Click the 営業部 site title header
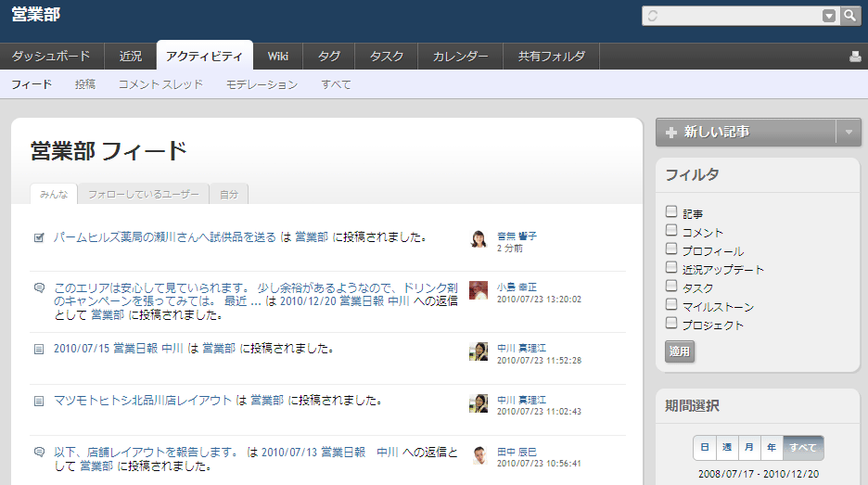This screenshot has height=485, width=868. pos(36,15)
